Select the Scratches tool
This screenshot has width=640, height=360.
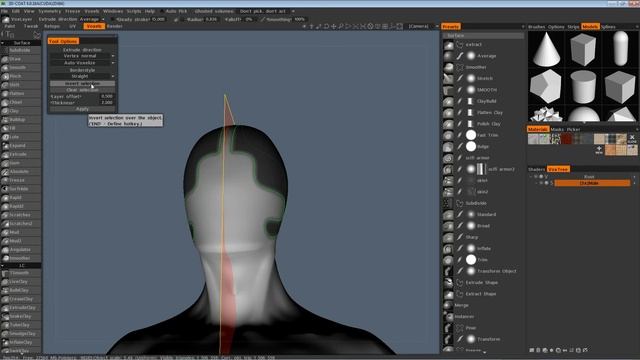tap(20, 215)
